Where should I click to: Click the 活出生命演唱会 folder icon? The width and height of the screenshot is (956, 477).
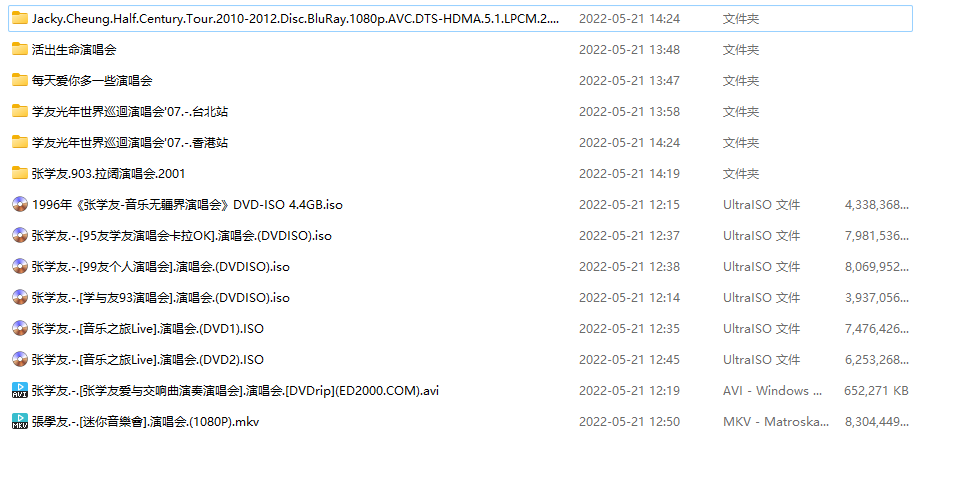pyautogui.click(x=20, y=49)
